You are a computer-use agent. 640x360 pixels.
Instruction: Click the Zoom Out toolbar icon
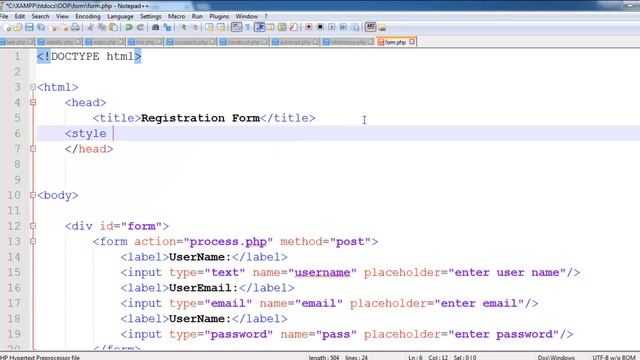pos(196,27)
